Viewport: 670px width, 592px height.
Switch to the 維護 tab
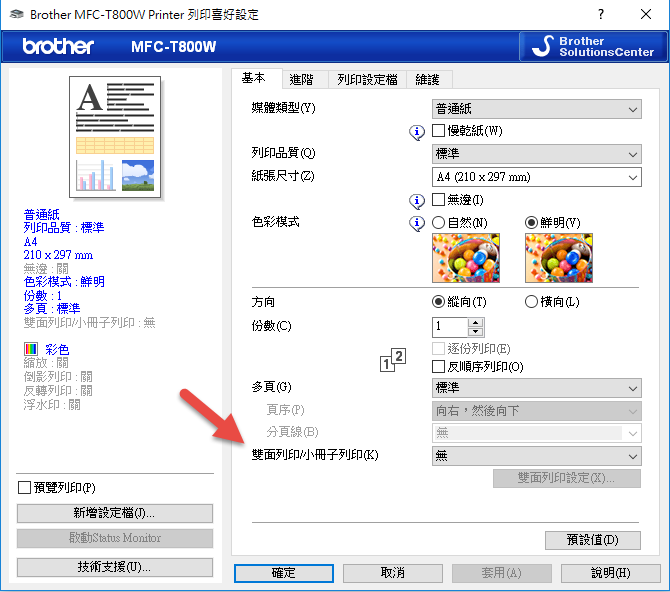[x=427, y=80]
